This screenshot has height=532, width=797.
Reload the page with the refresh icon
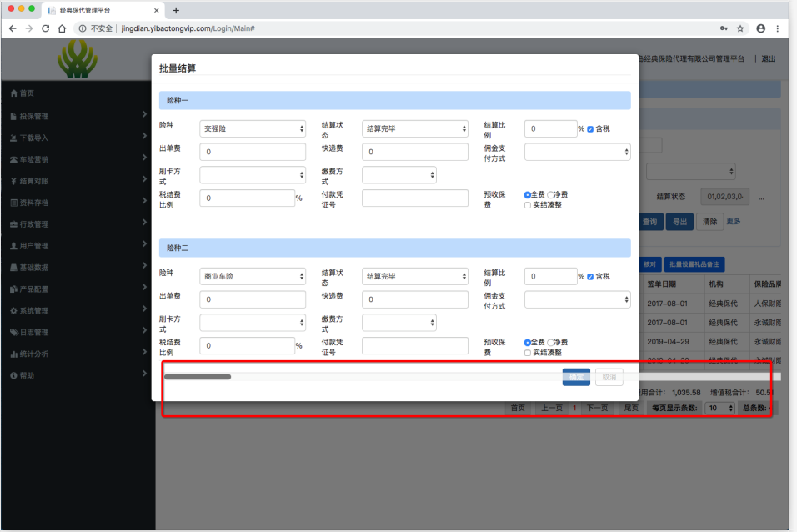click(x=45, y=28)
